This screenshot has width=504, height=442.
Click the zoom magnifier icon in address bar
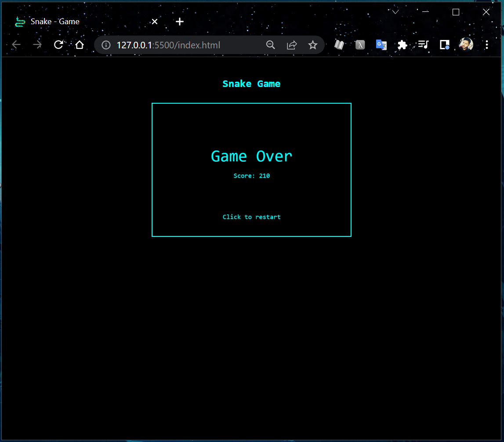(x=271, y=44)
